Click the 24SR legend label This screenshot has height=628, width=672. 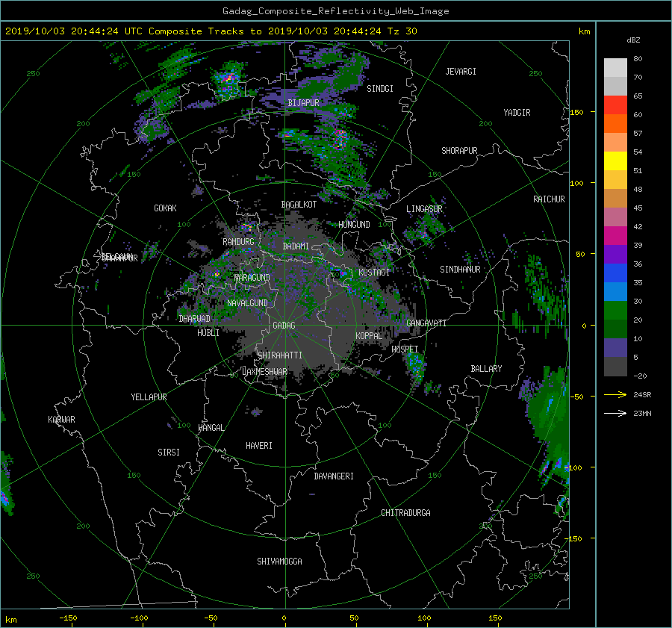click(642, 395)
